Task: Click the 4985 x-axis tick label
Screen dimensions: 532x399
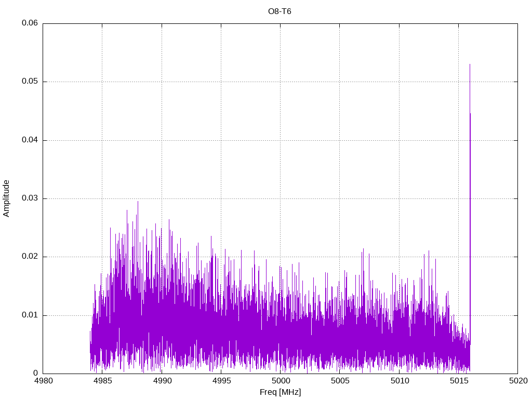Action: click(102, 381)
